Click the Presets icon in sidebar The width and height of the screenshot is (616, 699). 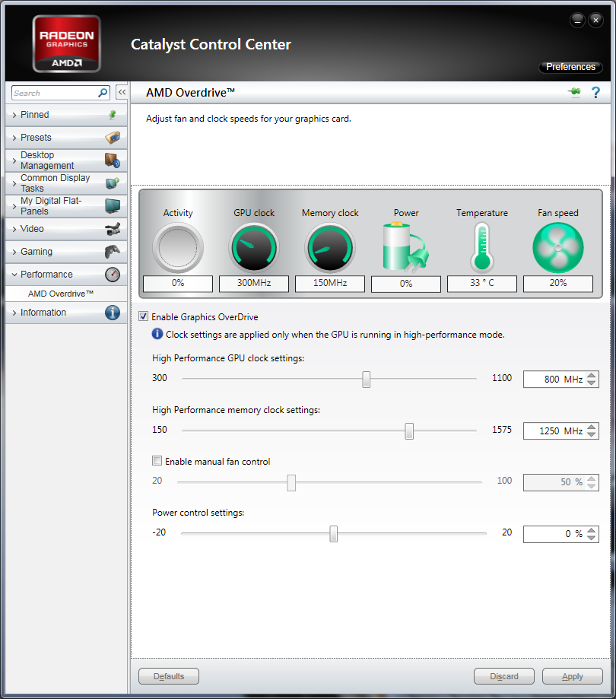pyautogui.click(x=113, y=138)
